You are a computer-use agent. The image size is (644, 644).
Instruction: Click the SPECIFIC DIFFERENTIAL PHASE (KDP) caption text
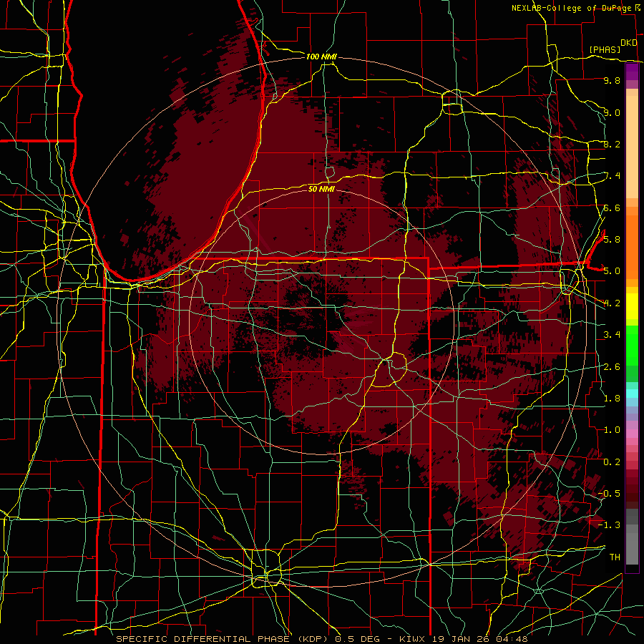click(223, 639)
